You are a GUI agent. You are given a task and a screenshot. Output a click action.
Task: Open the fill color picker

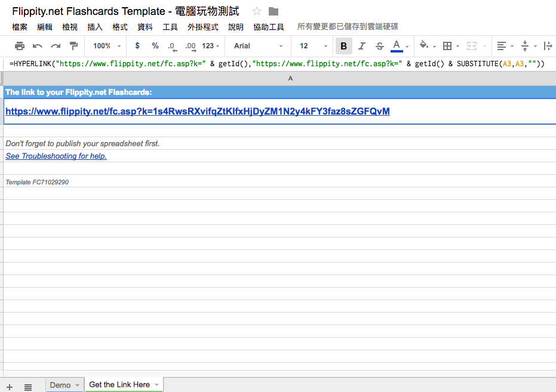[x=424, y=45]
